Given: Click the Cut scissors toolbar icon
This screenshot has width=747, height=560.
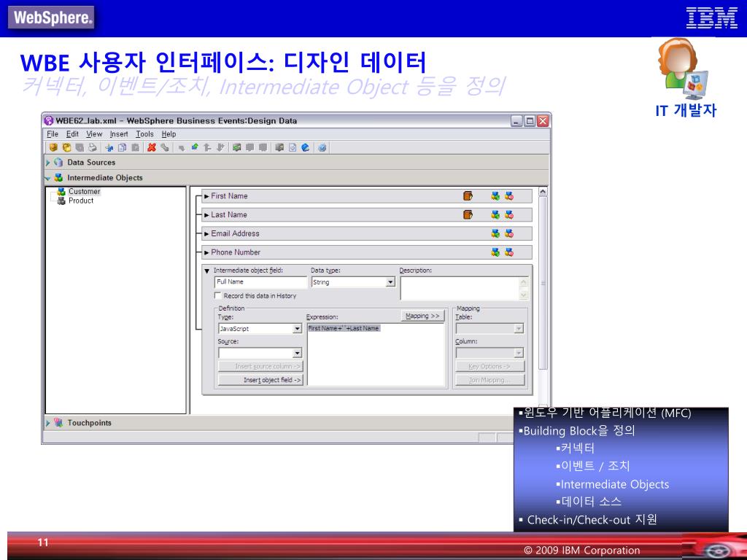Looking at the screenshot, I should point(109,147).
